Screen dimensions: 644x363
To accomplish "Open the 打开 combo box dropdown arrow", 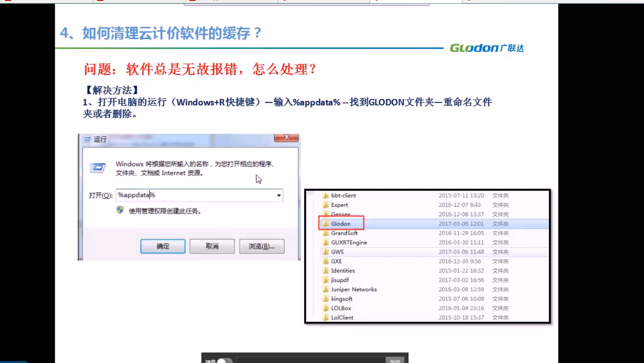I will pos(278,195).
